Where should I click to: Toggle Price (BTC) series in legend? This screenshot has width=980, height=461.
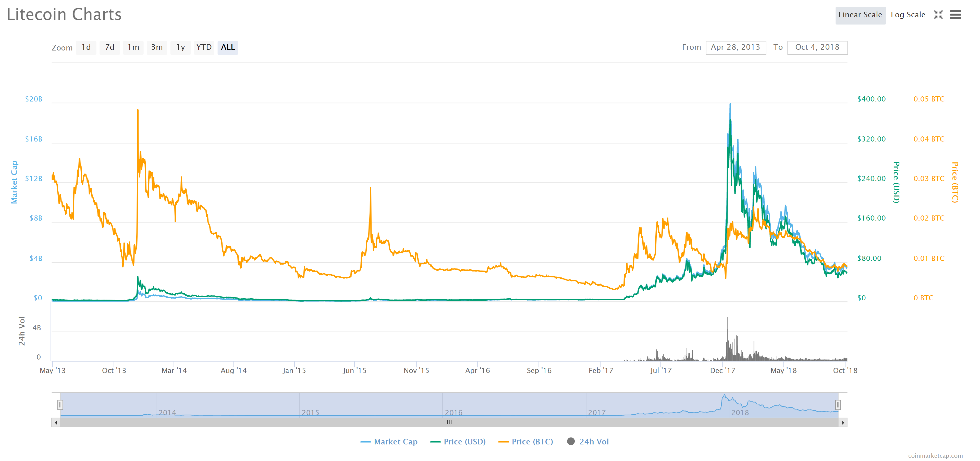pos(526,442)
